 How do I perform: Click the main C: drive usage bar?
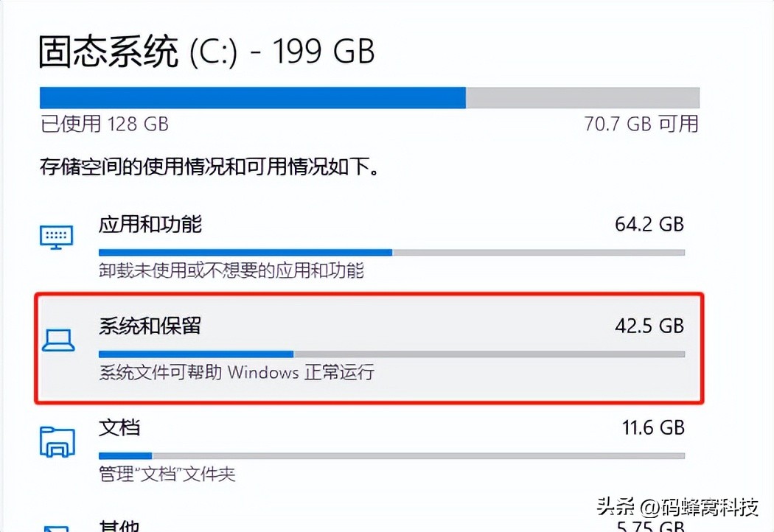pyautogui.click(x=369, y=97)
